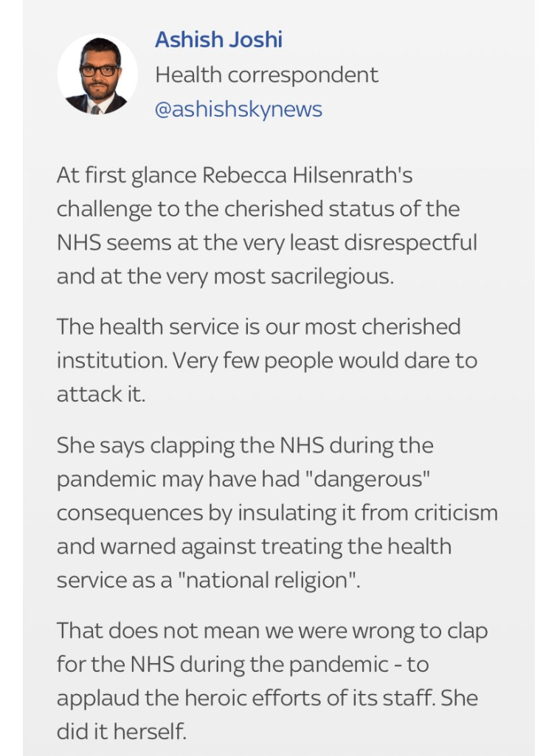
Task: Click the quoted phrase "national religion"
Action: 272,580
